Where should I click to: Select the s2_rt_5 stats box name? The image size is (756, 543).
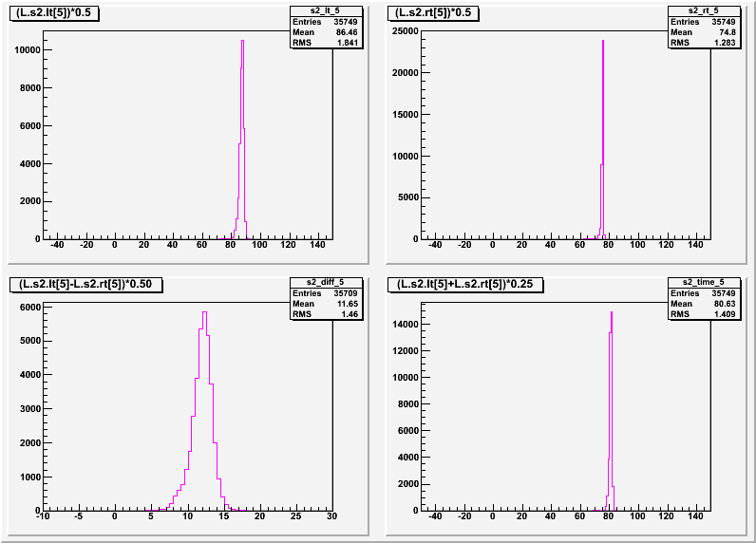click(704, 10)
